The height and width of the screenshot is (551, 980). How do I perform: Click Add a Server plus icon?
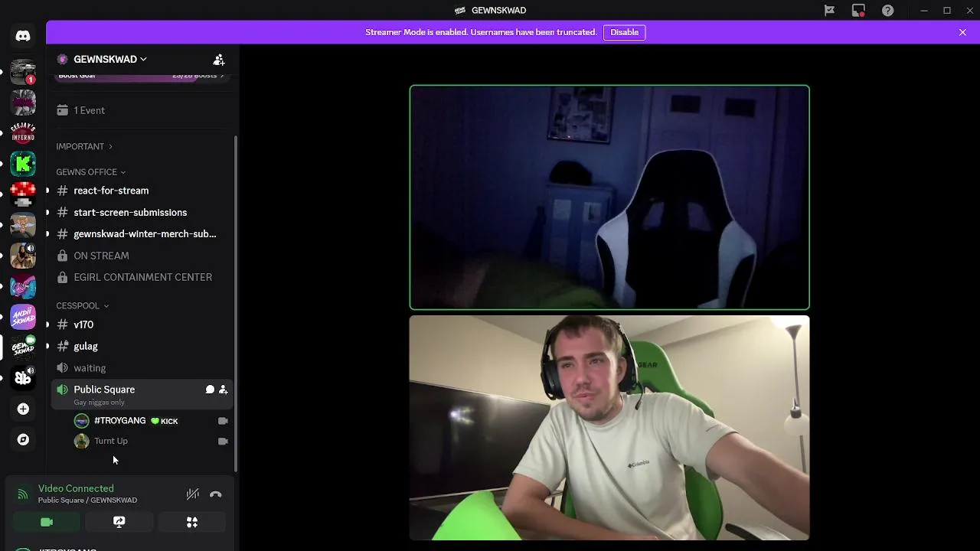23,409
